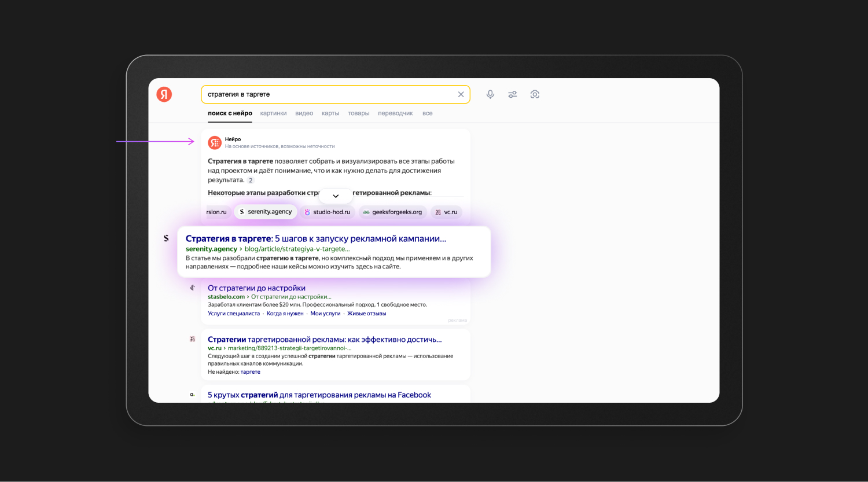Select the serenity.agency source chip
The width and height of the screenshot is (868, 482).
coord(266,212)
